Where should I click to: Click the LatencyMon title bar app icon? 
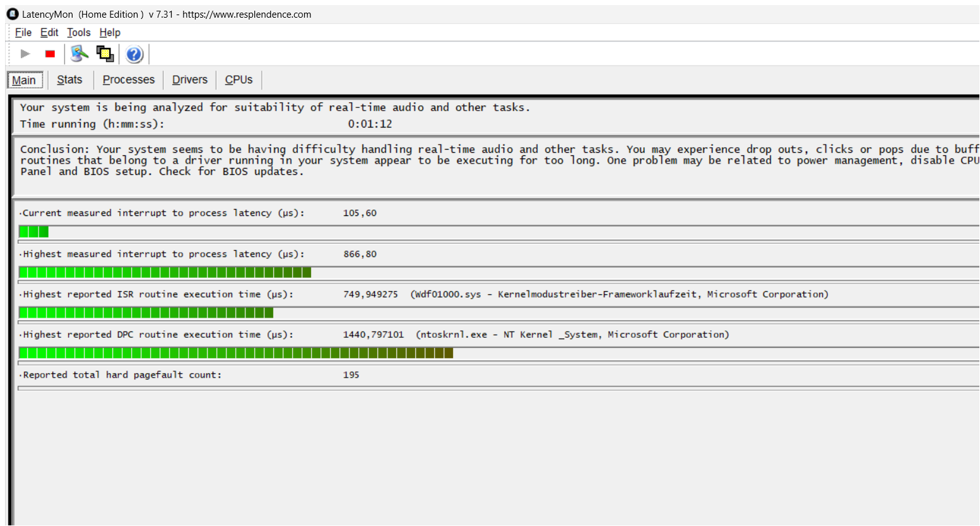[x=13, y=14]
